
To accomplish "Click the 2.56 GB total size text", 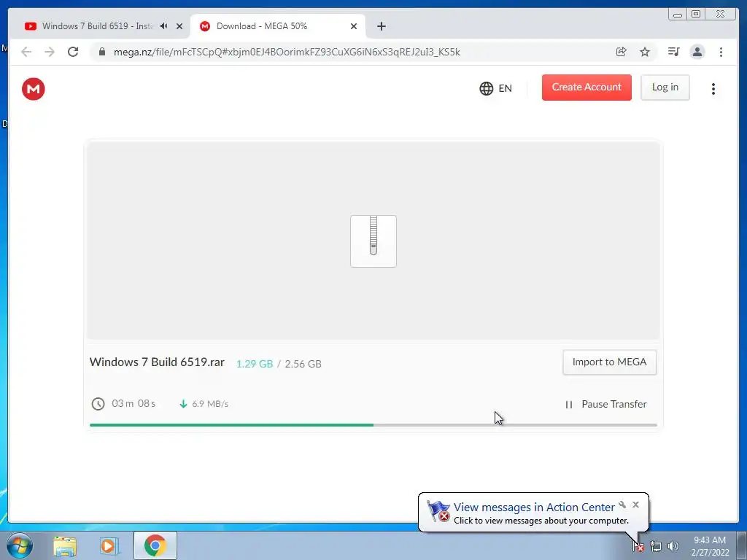I will pyautogui.click(x=303, y=364).
